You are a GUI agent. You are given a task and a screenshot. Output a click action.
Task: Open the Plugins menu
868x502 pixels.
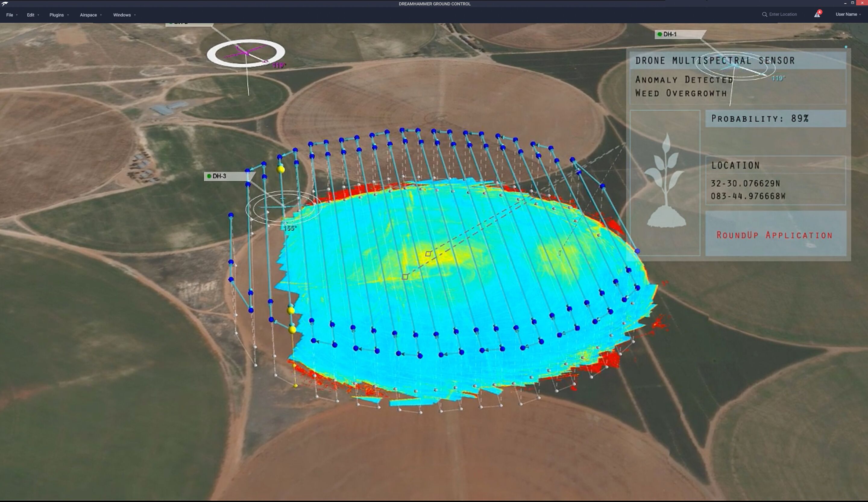[x=59, y=15]
